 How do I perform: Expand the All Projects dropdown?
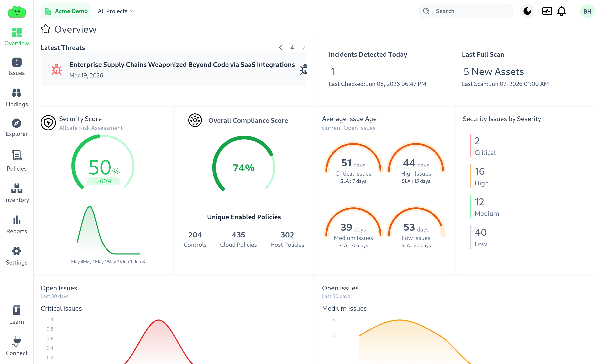coord(116,11)
